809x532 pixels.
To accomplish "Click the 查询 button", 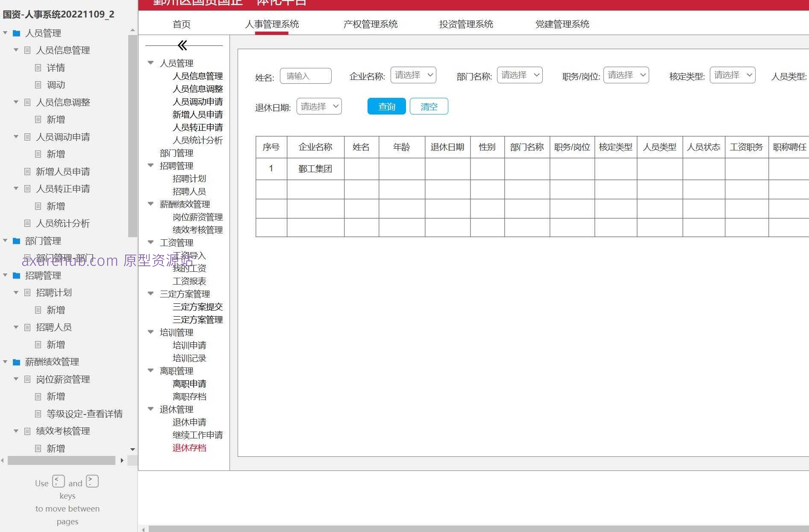I will pyautogui.click(x=386, y=106).
